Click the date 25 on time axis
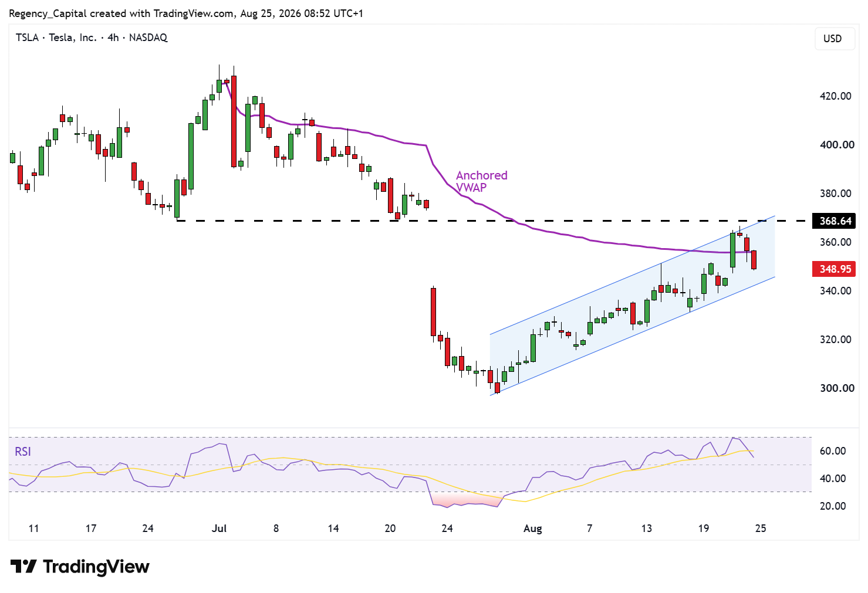 pyautogui.click(x=760, y=528)
